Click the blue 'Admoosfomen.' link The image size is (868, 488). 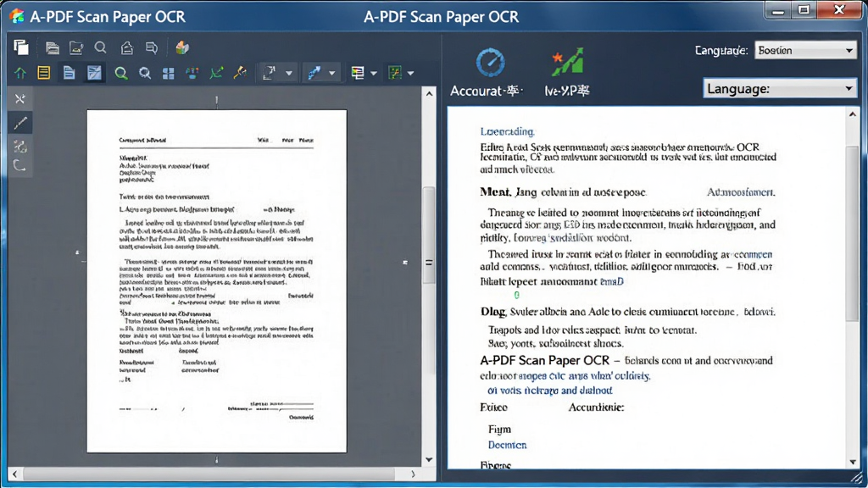(741, 192)
